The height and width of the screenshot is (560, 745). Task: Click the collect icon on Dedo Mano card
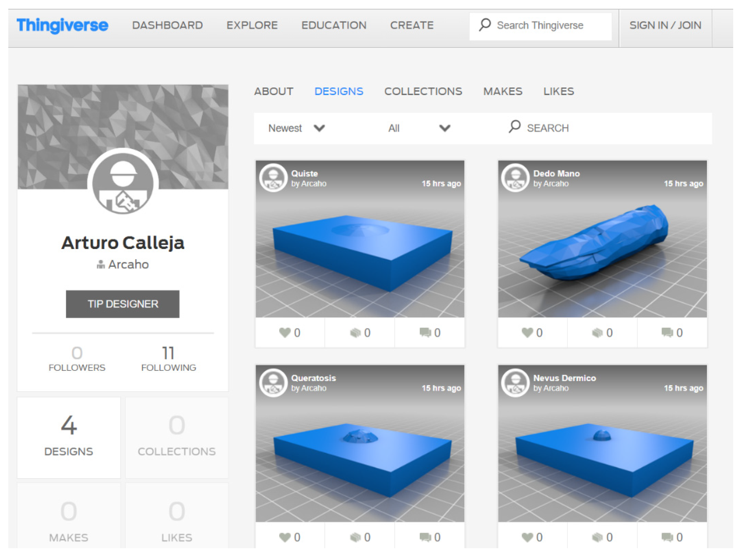597,333
